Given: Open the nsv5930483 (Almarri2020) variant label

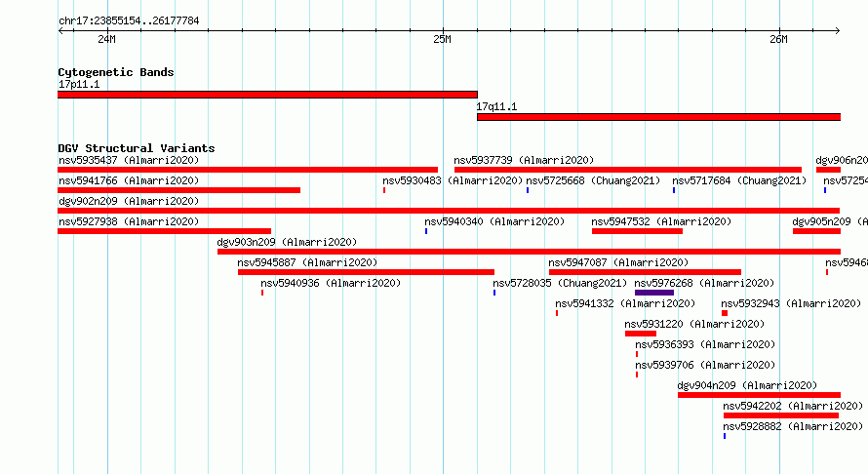Looking at the screenshot, I should pos(453,180).
